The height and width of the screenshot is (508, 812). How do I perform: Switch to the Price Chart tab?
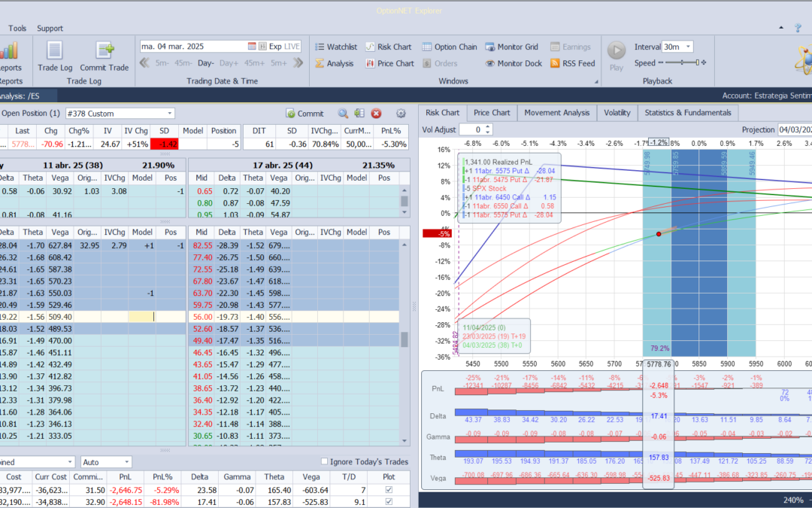(x=492, y=112)
